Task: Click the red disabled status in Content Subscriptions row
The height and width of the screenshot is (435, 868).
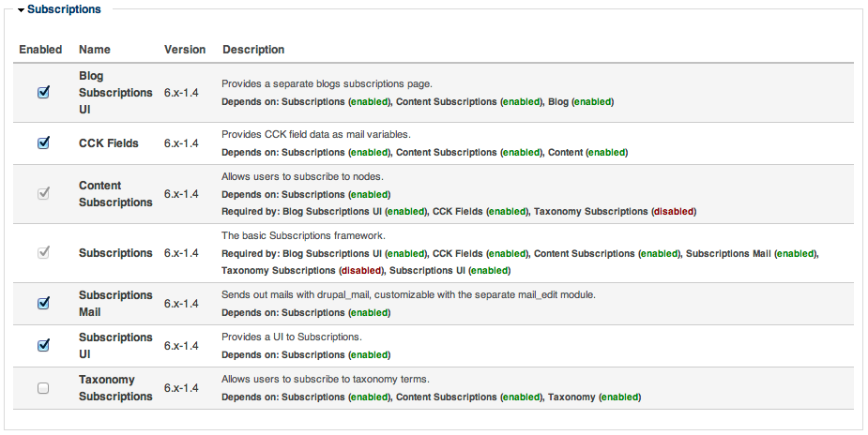Action: point(674,212)
